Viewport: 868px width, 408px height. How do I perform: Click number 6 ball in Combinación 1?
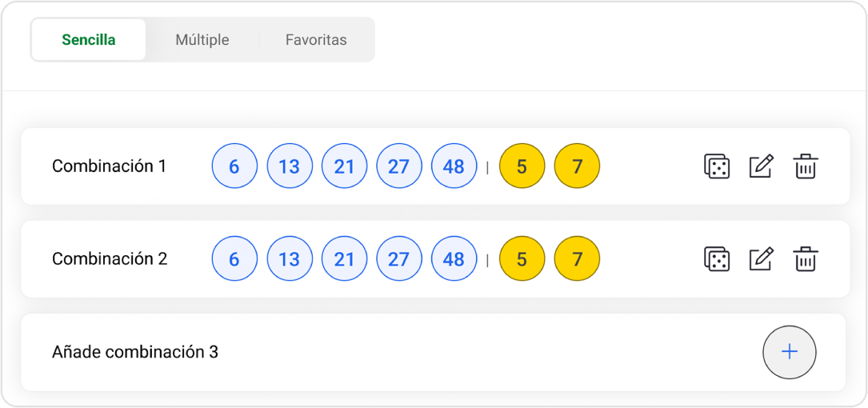pyautogui.click(x=234, y=166)
